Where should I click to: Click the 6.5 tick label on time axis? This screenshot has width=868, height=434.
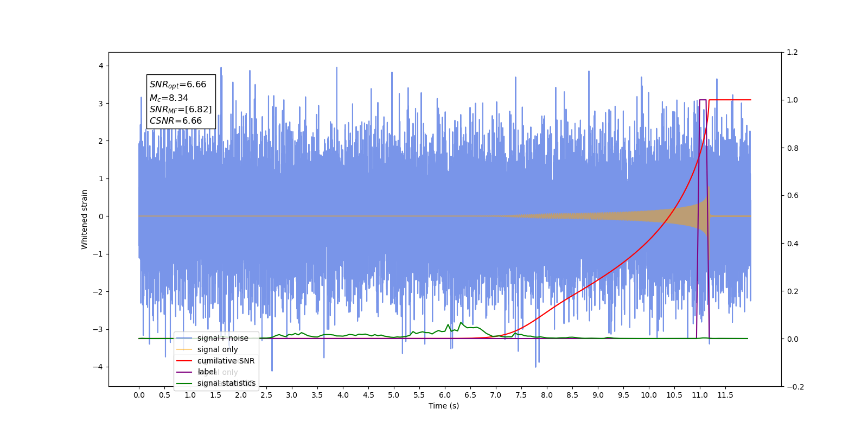point(470,395)
